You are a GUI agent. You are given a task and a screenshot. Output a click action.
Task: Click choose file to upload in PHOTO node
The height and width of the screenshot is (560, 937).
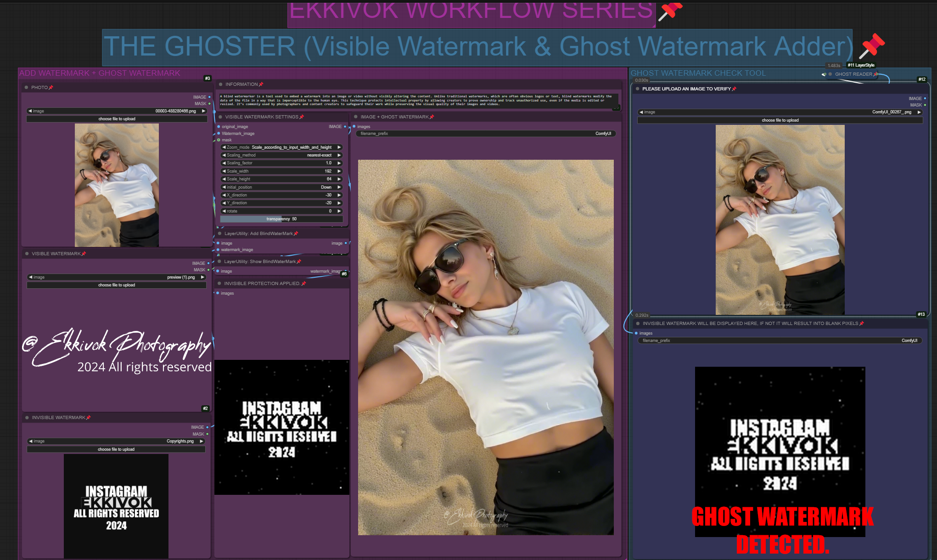tap(117, 119)
